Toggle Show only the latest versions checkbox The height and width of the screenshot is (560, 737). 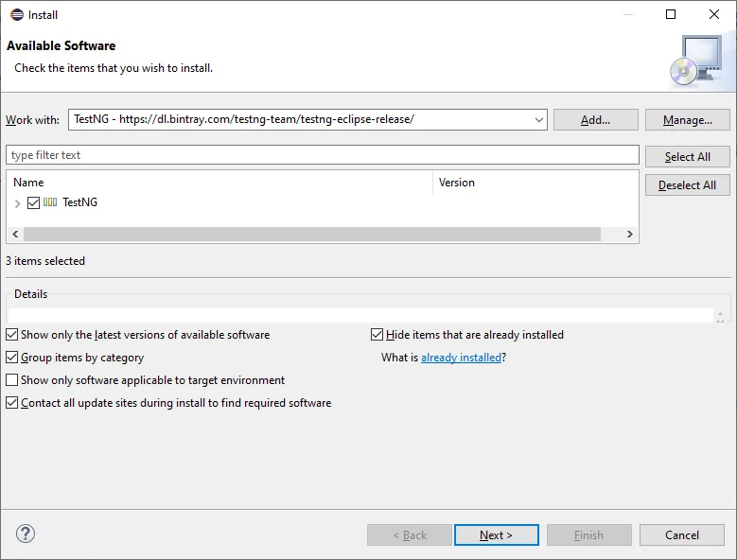coord(12,335)
